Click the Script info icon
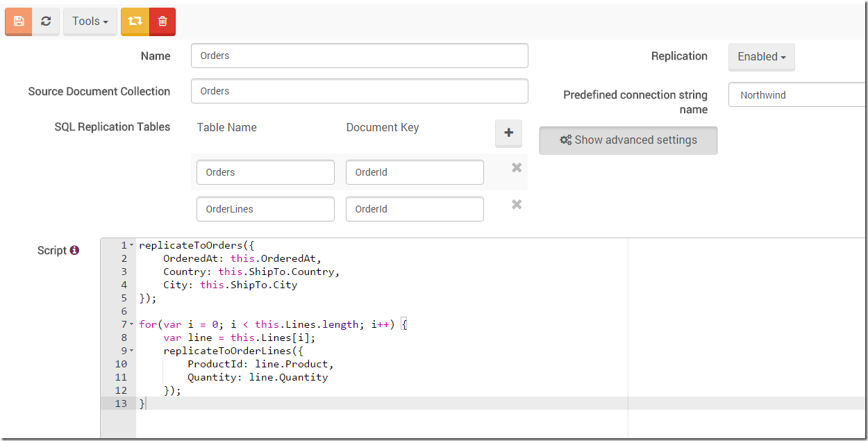 [74, 250]
